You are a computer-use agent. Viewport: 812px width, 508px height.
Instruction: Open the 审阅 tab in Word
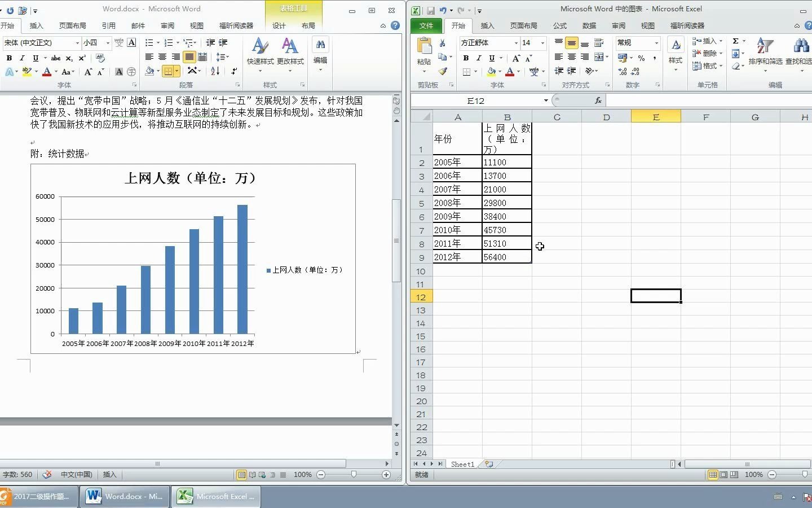tap(167, 25)
